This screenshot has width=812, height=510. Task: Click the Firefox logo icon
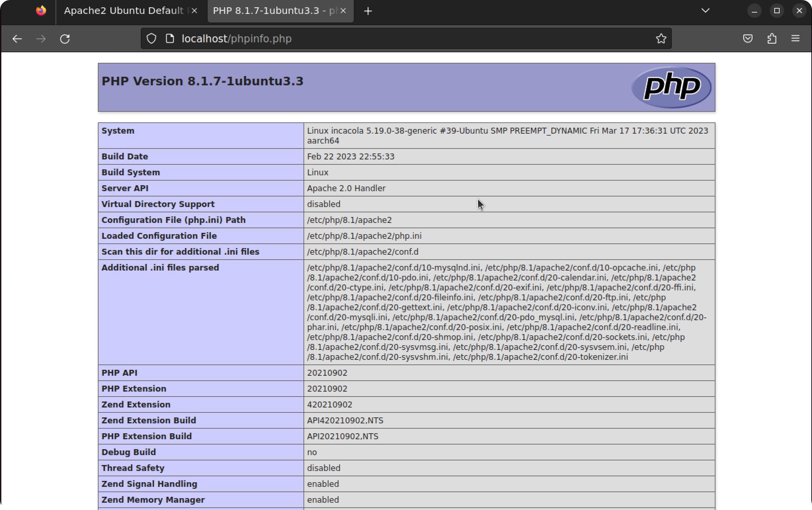(x=41, y=11)
